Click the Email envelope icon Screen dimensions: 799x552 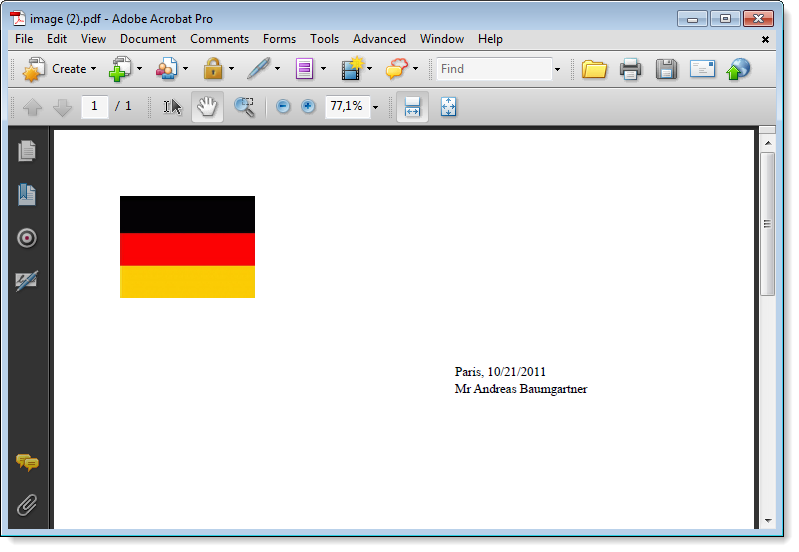pos(703,69)
